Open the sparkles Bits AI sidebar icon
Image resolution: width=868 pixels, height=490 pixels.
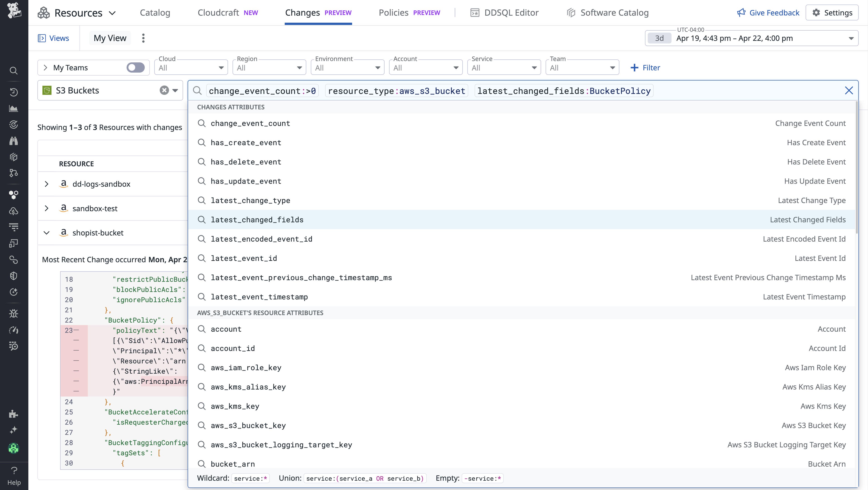(x=13, y=429)
